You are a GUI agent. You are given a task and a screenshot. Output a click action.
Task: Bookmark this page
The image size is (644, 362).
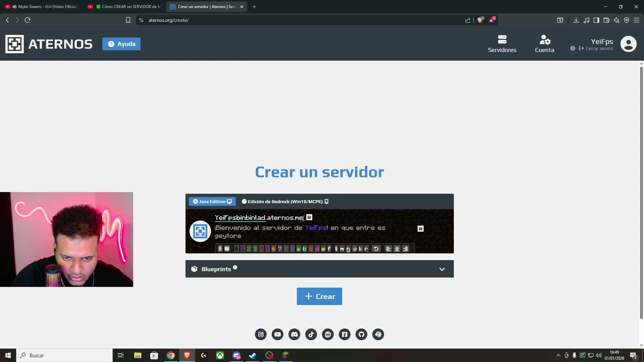point(128,20)
